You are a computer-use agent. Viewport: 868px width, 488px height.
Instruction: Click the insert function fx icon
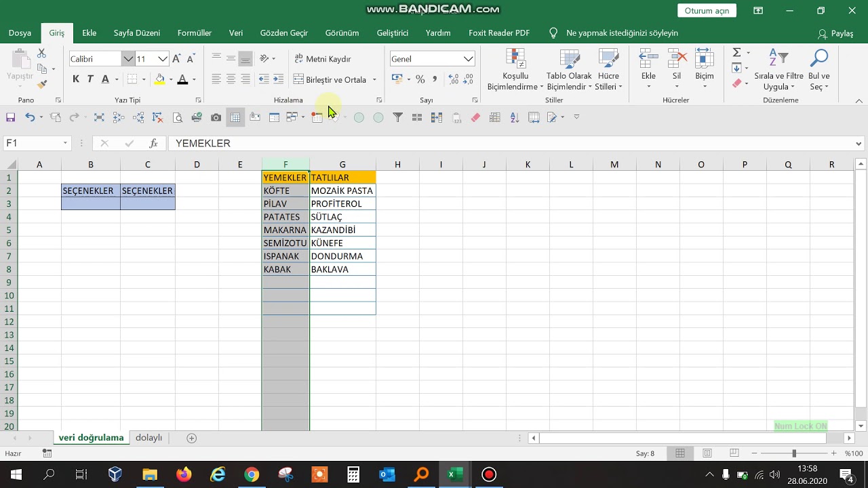point(154,143)
